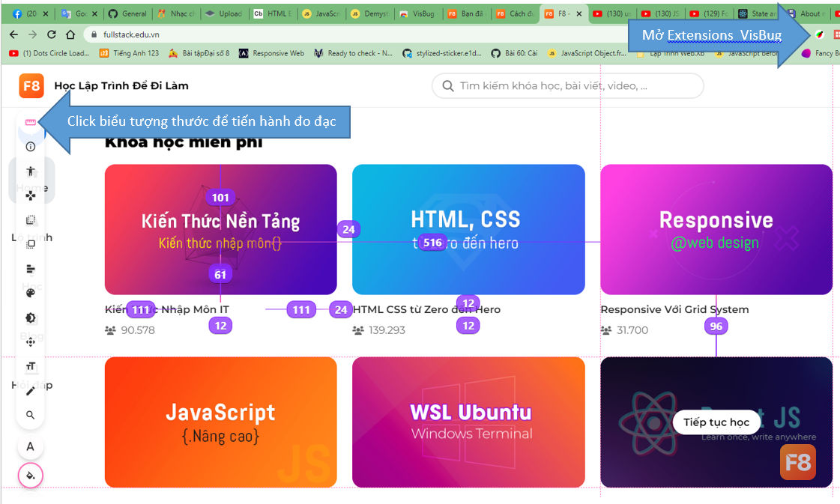Open the HTML, CSS course thumbnail
Screen dimensions: 840x504
tap(469, 229)
